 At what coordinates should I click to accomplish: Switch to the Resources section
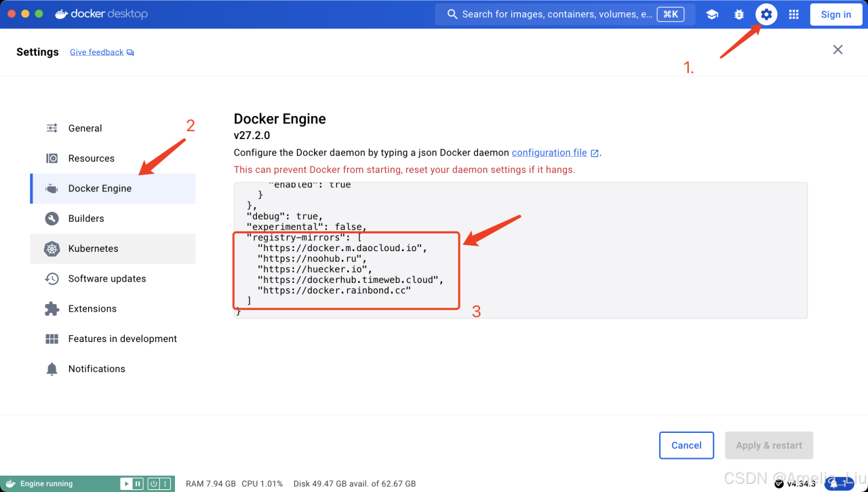(x=91, y=158)
